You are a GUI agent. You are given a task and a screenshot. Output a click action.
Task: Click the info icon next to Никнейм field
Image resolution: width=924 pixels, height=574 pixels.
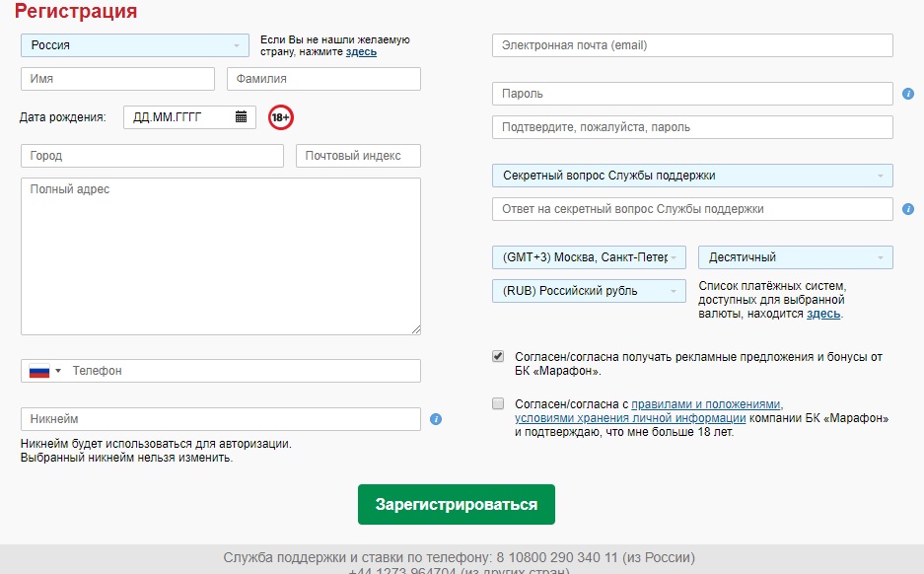click(436, 419)
